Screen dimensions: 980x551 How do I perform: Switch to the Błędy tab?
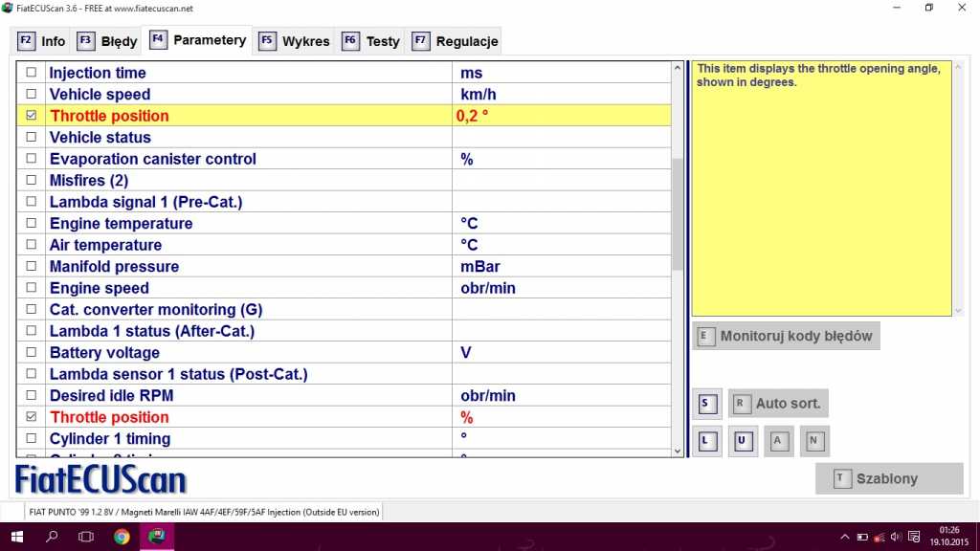click(108, 41)
